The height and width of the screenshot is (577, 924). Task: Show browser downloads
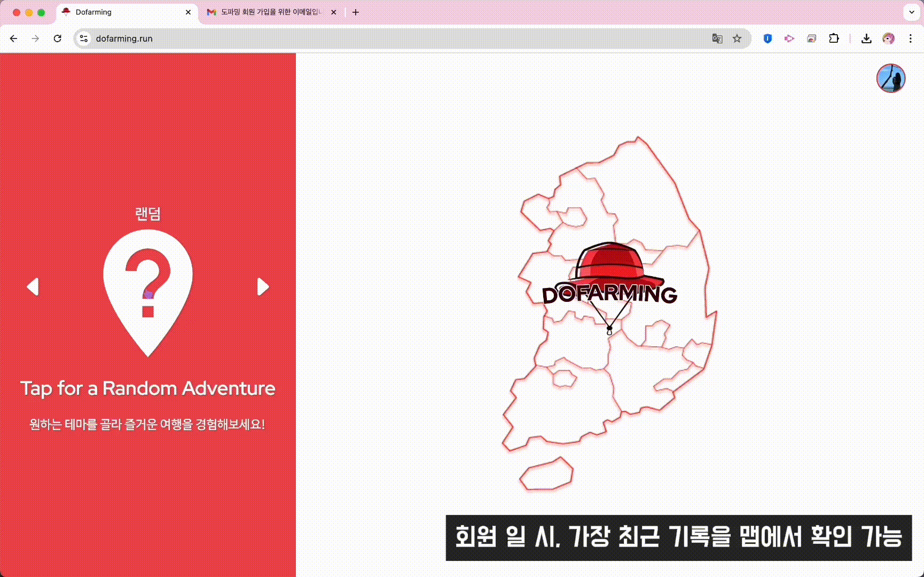(x=866, y=38)
